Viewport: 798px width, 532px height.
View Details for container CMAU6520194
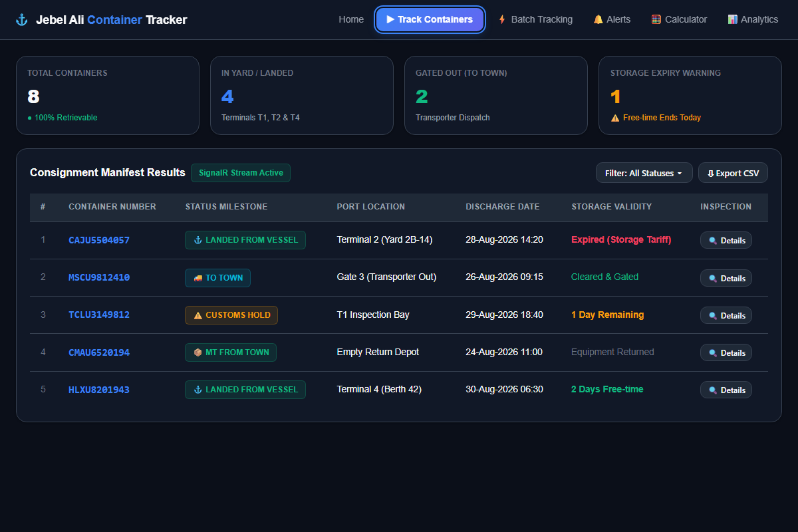tap(726, 352)
